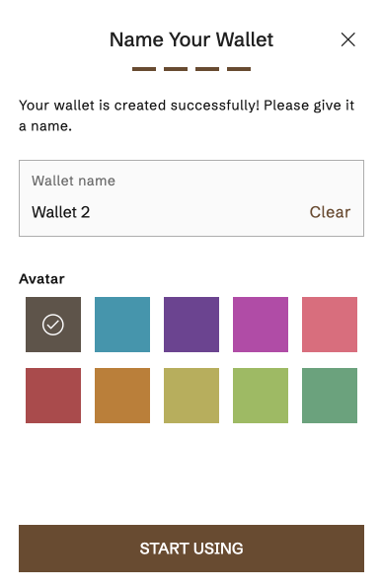
Task: Clear the wallet name field
Action: pyautogui.click(x=330, y=212)
